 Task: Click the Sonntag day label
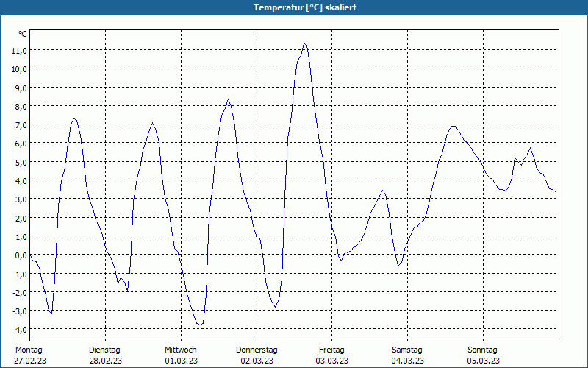(x=483, y=350)
